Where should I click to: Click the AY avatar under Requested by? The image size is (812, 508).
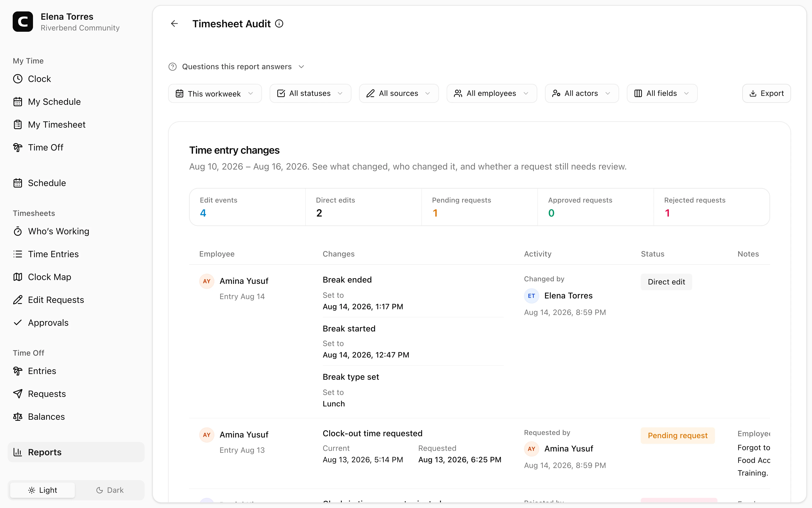tap(531, 449)
